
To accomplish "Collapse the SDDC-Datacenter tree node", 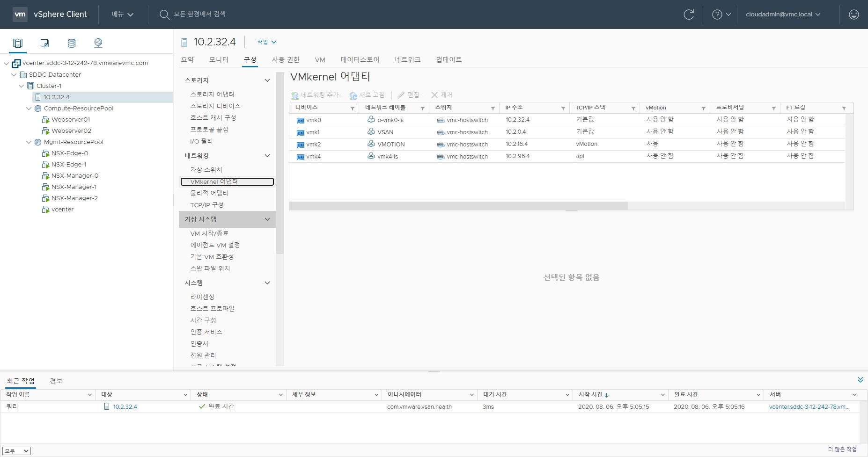I will point(14,75).
